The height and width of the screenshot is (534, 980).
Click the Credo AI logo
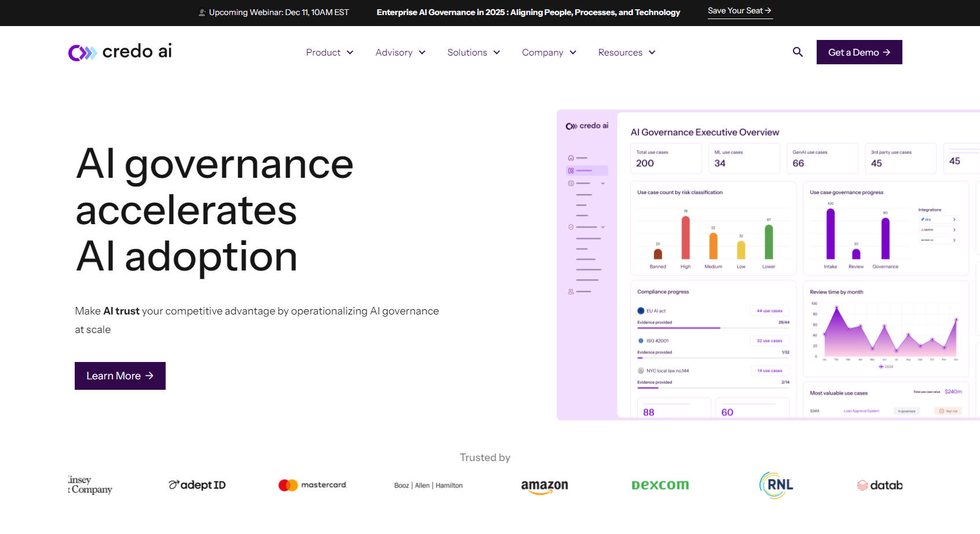(x=120, y=52)
